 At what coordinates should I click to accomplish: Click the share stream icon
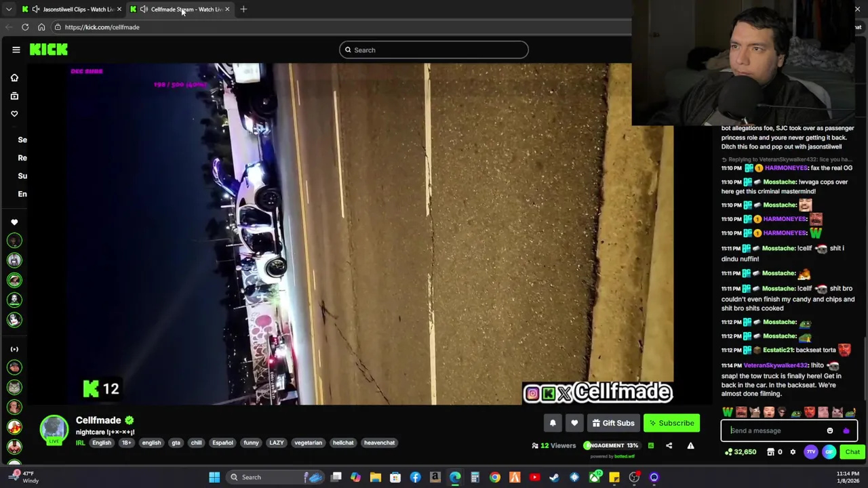click(x=669, y=445)
